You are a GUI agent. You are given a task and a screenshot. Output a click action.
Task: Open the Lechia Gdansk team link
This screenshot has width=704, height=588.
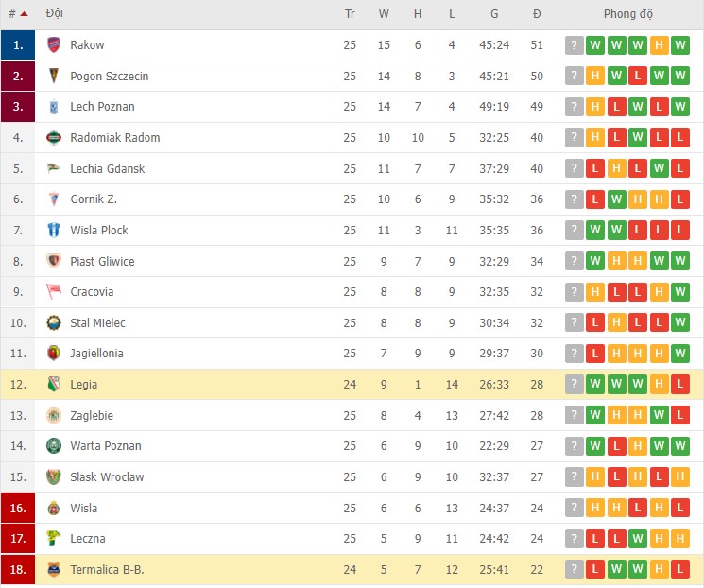107,169
